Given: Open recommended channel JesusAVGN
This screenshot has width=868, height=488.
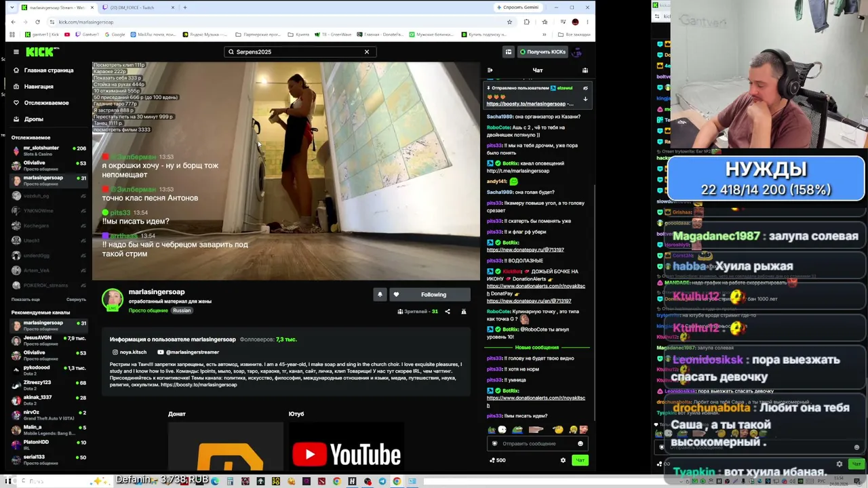Looking at the screenshot, I should [49, 340].
